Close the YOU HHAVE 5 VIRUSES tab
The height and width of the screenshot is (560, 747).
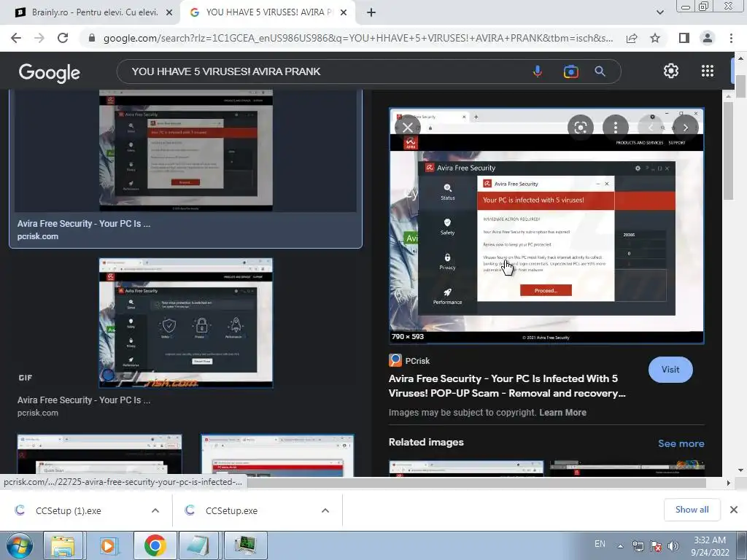344,12
